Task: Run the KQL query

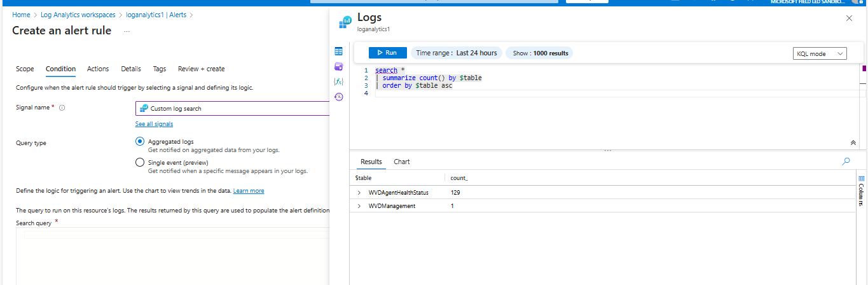Action: [x=388, y=53]
